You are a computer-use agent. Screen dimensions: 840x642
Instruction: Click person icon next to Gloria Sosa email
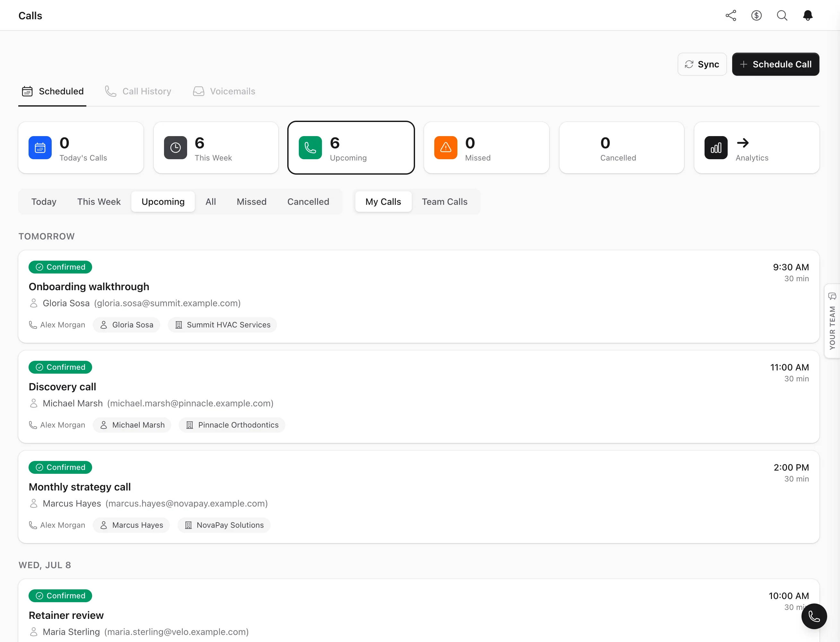click(x=34, y=303)
